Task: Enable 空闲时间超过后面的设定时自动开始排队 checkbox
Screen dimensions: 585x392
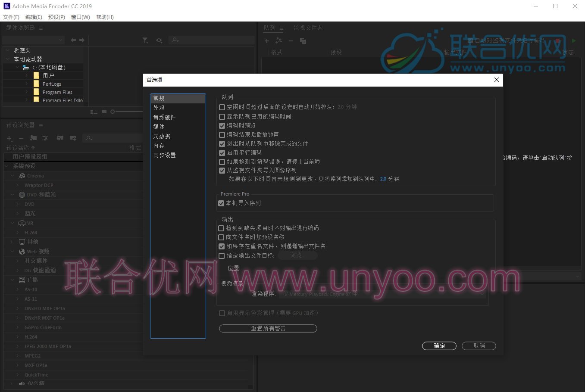Action: coord(222,107)
